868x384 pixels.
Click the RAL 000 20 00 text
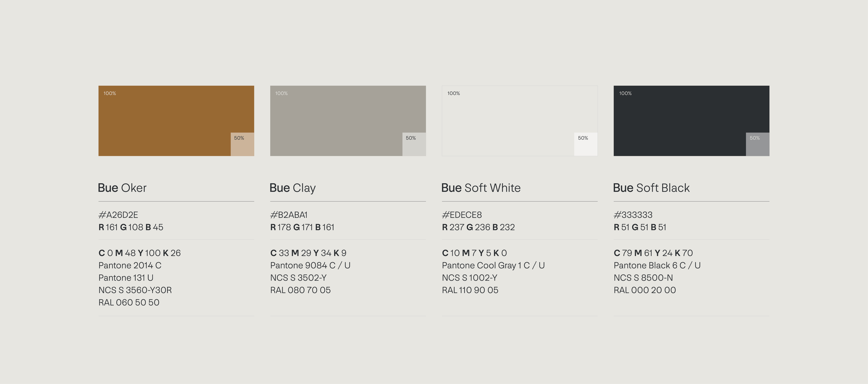pyautogui.click(x=645, y=290)
